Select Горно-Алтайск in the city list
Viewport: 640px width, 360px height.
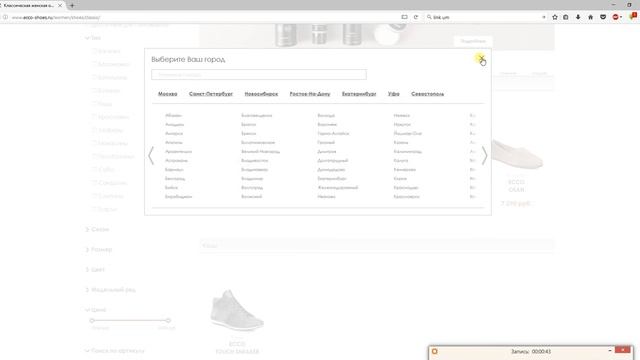click(x=333, y=133)
